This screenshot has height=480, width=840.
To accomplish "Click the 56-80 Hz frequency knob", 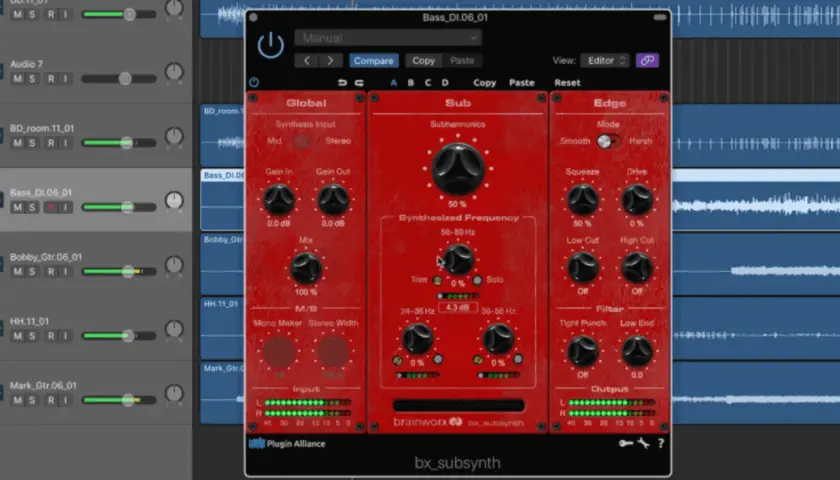I will [458, 259].
